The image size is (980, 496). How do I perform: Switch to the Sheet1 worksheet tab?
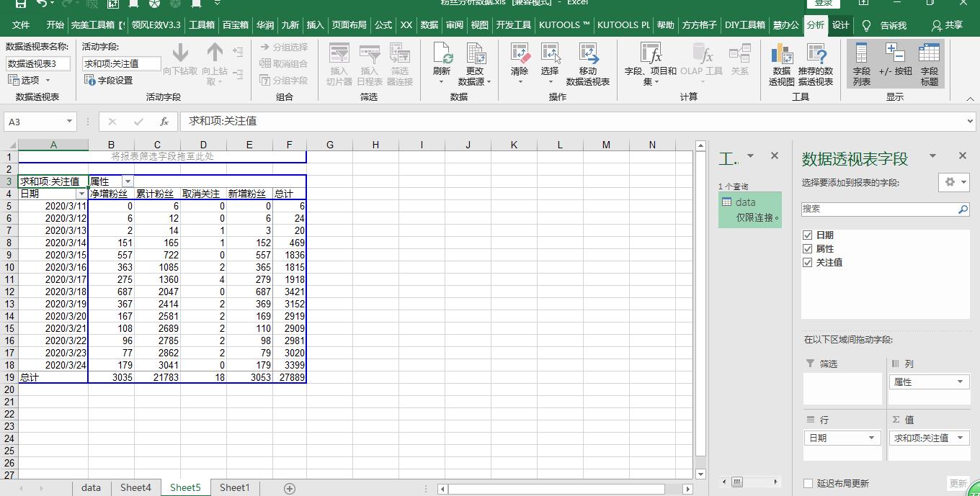[233, 487]
